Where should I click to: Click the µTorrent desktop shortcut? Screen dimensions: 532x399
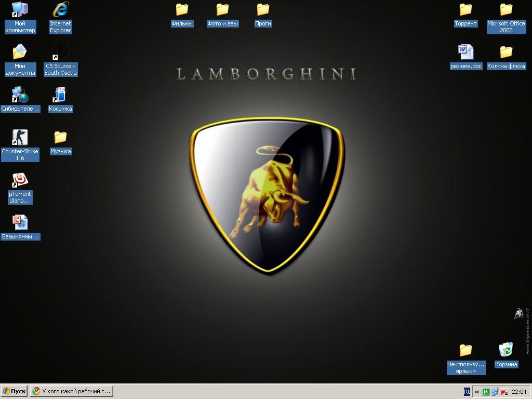20,180
